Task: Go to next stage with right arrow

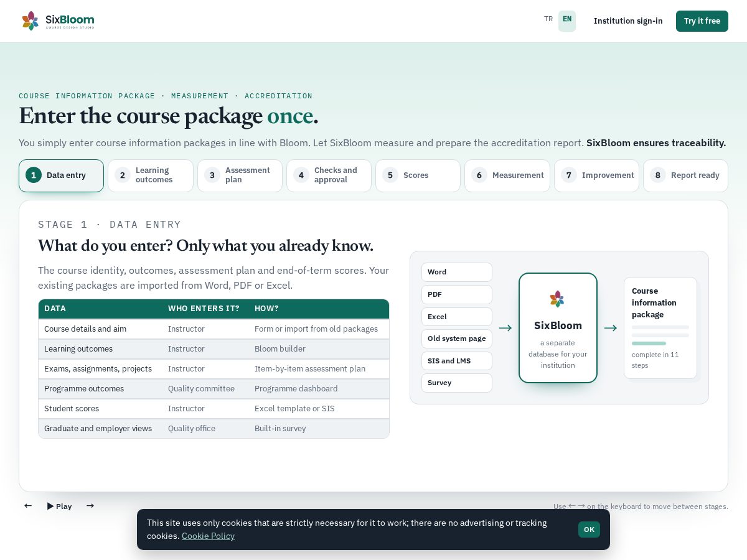Action: point(90,506)
